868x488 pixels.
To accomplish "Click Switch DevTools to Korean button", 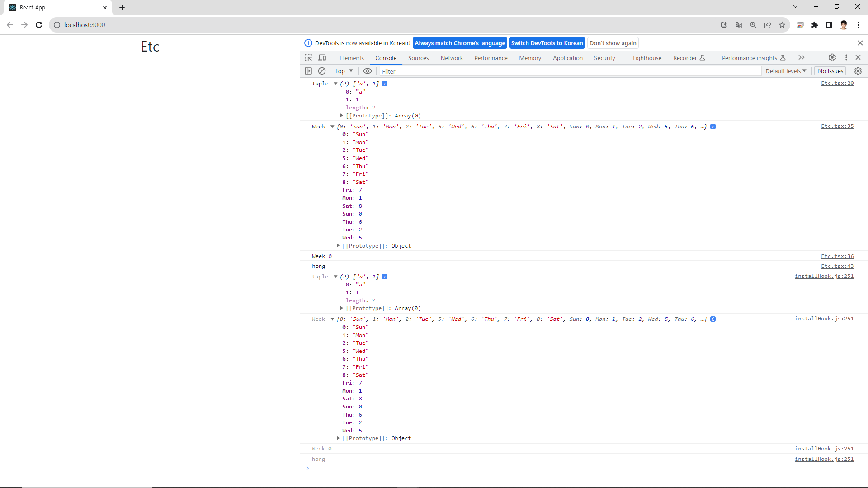I will point(547,43).
